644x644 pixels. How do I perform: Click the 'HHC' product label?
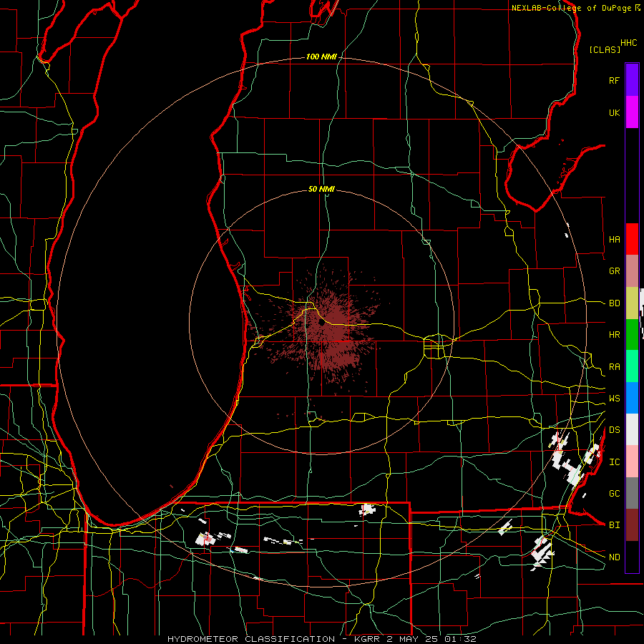click(629, 43)
